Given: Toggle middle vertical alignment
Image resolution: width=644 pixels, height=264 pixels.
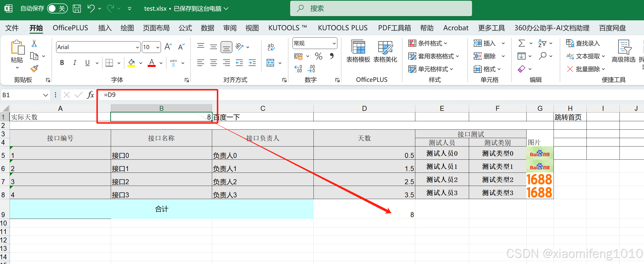Looking at the screenshot, I should click(x=213, y=47).
